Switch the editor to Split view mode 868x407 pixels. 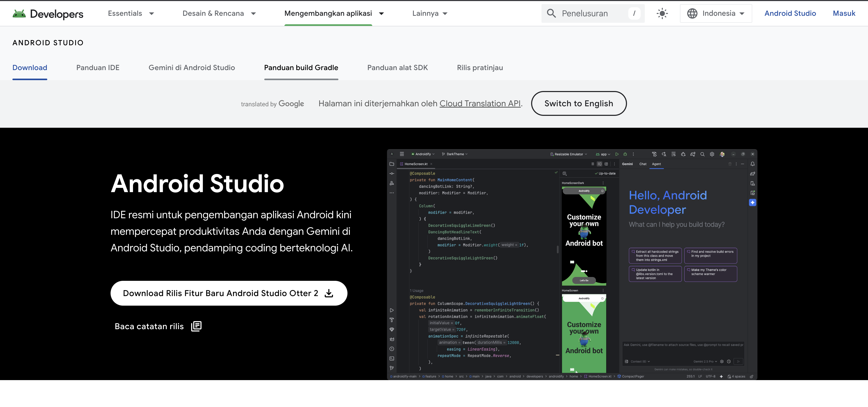(600, 164)
